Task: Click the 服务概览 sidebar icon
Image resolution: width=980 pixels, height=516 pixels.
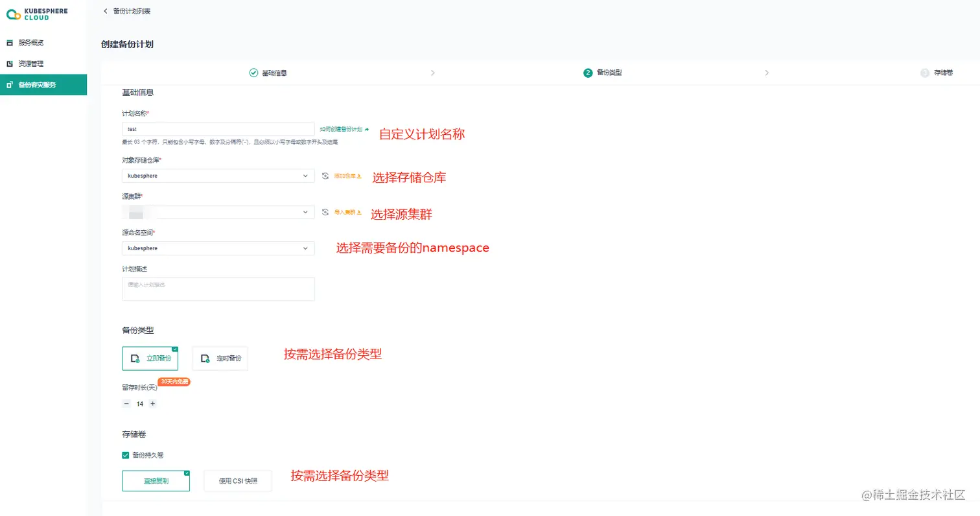Action: 10,43
